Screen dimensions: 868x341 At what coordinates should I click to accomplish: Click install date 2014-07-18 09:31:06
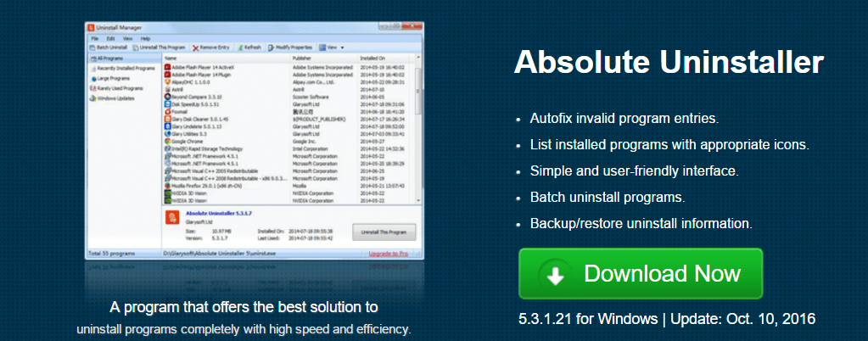383,103
